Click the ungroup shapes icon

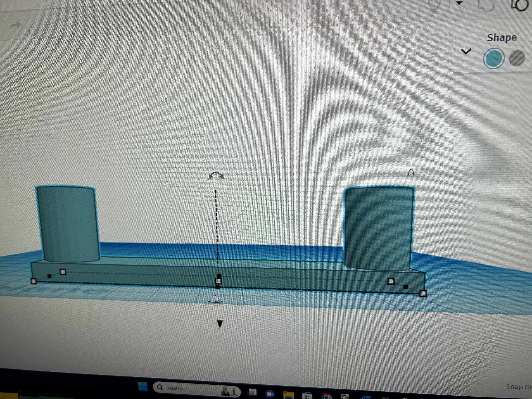coord(519,5)
